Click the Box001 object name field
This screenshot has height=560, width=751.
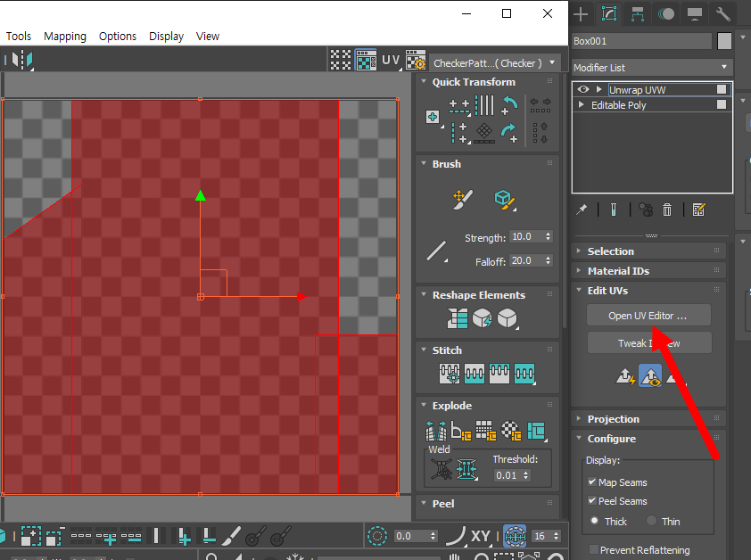642,41
